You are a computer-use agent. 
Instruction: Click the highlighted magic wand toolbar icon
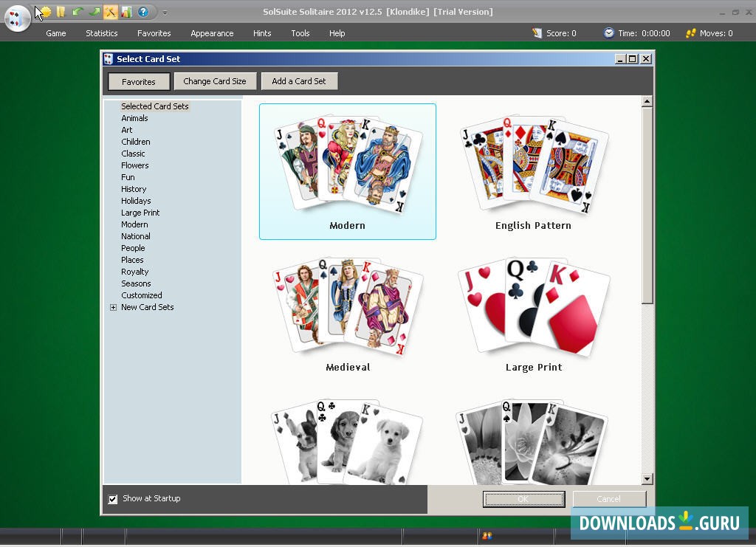(111, 12)
